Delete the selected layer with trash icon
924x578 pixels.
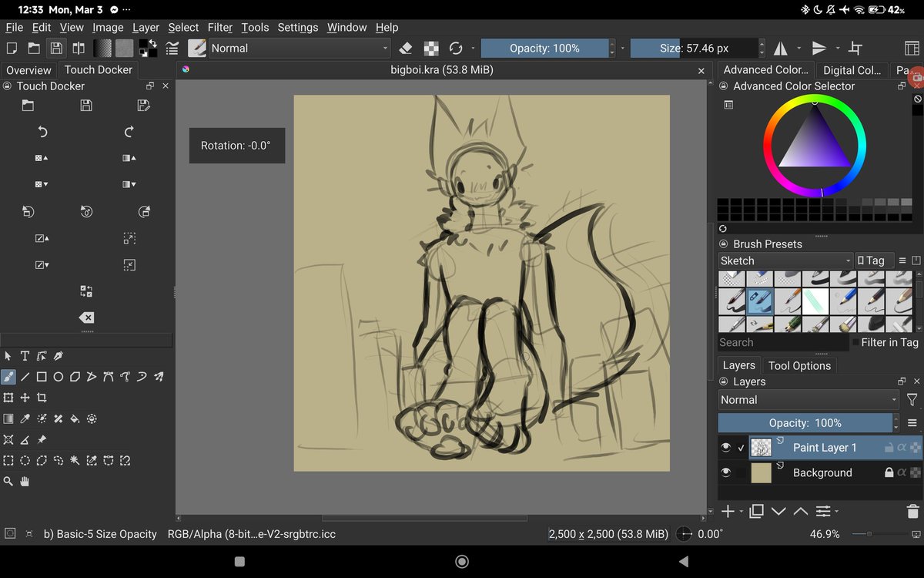pyautogui.click(x=912, y=511)
